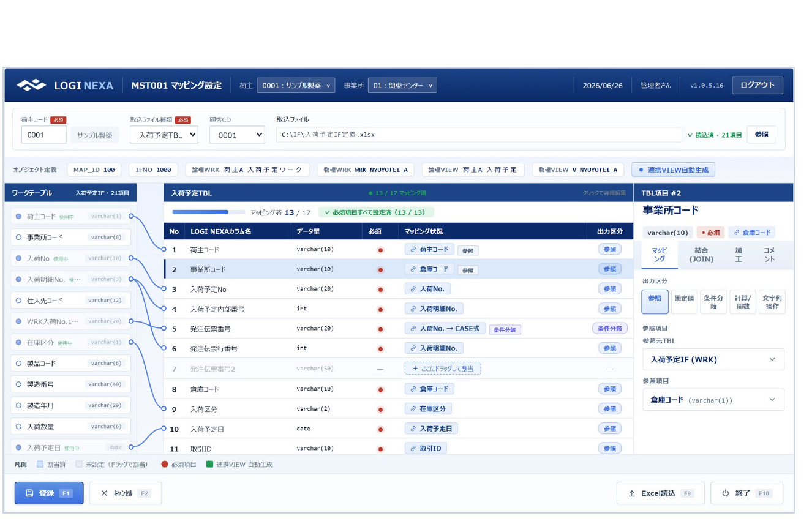This screenshot has height=524, width=812.
Task: Open the 事業所 dropdown showing 関東センター
Action: 402,86
